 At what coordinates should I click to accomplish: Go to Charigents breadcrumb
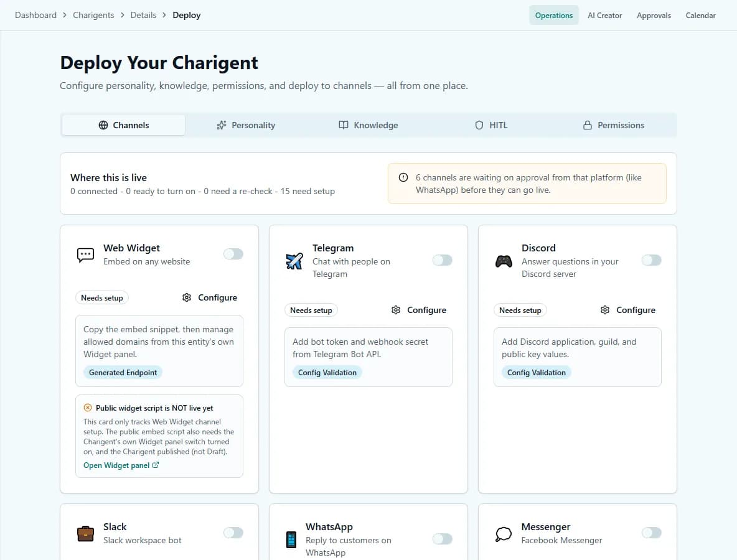coord(93,15)
